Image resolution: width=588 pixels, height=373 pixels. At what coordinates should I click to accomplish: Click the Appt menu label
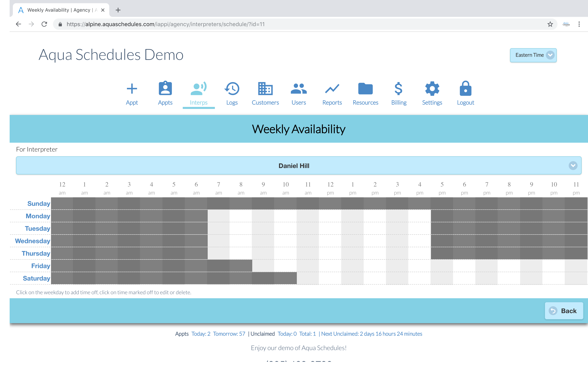pyautogui.click(x=132, y=102)
